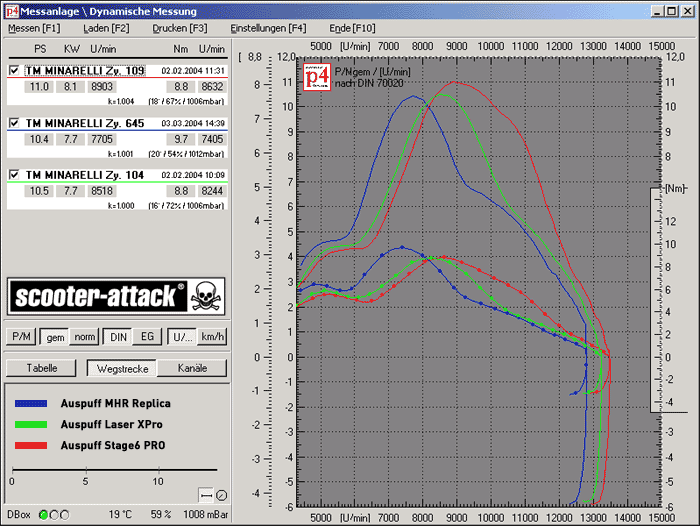Click the date 02.02.2004 11:31
The width and height of the screenshot is (700, 526).
(193, 71)
